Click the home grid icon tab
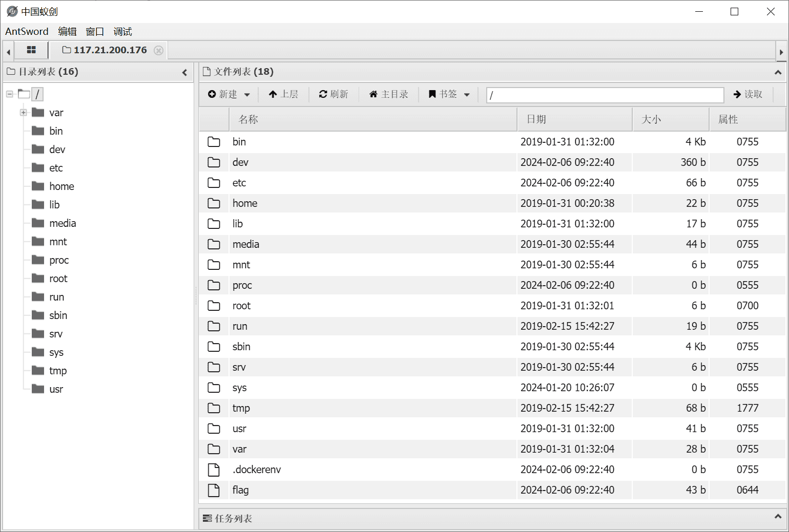Image resolution: width=789 pixels, height=532 pixels. pos(31,50)
